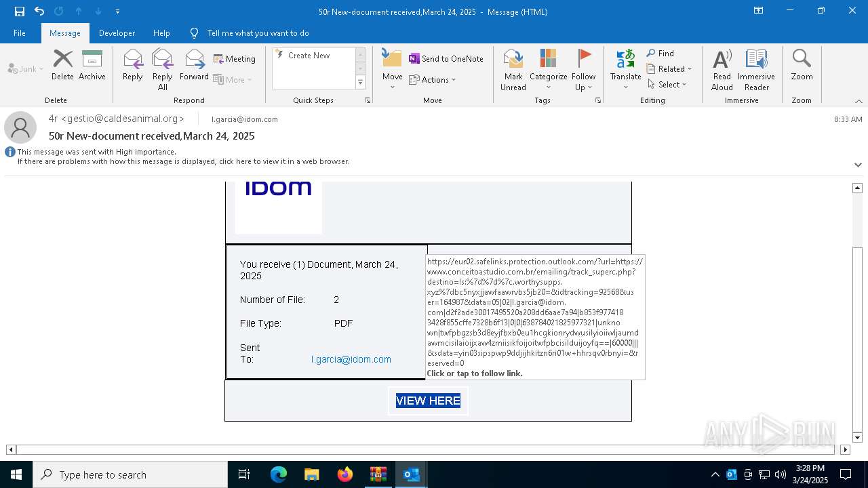Open the Customize Quick Access Toolbar dropdown

[117, 12]
